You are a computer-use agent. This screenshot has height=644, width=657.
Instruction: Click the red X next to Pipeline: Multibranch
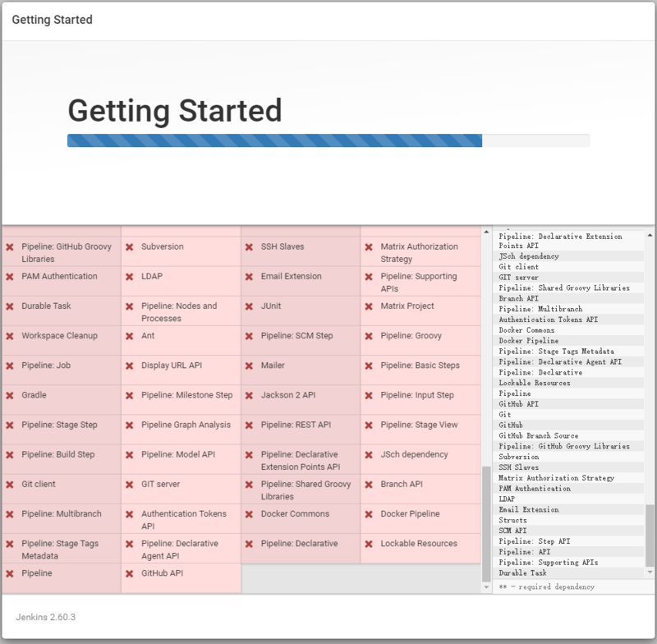(x=11, y=513)
